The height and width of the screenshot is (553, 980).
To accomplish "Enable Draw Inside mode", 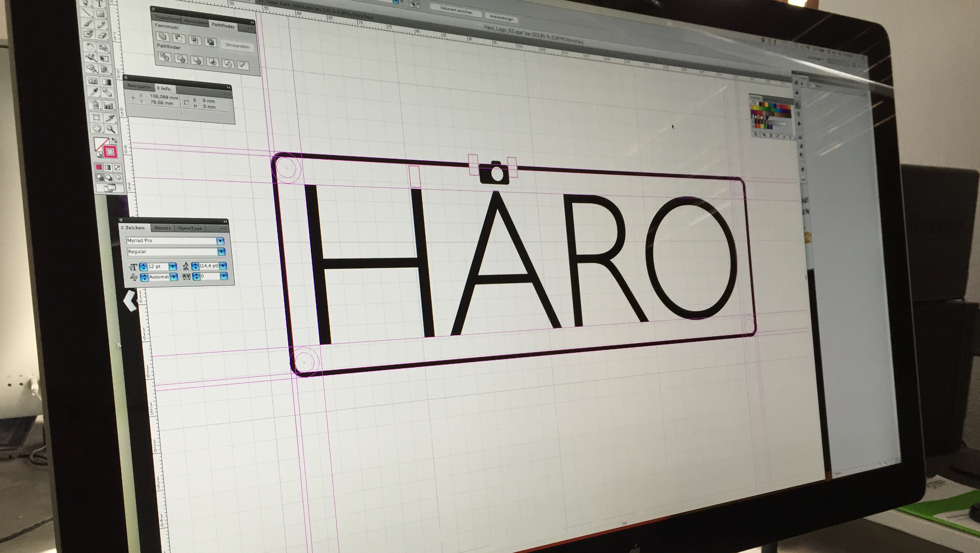I will click(118, 178).
